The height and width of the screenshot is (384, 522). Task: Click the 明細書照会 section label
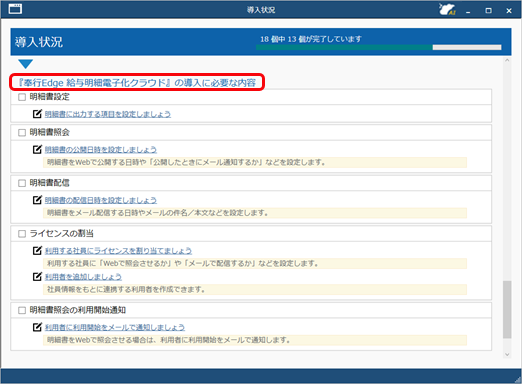pos(49,132)
